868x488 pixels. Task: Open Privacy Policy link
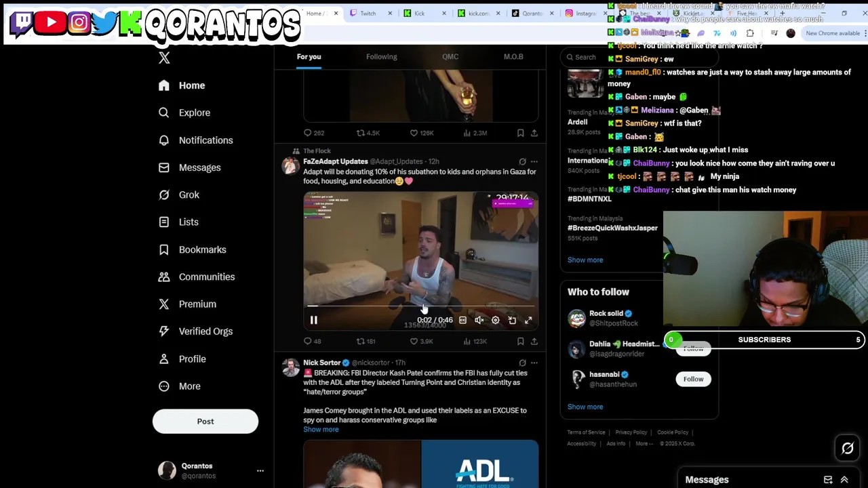pyautogui.click(x=631, y=432)
